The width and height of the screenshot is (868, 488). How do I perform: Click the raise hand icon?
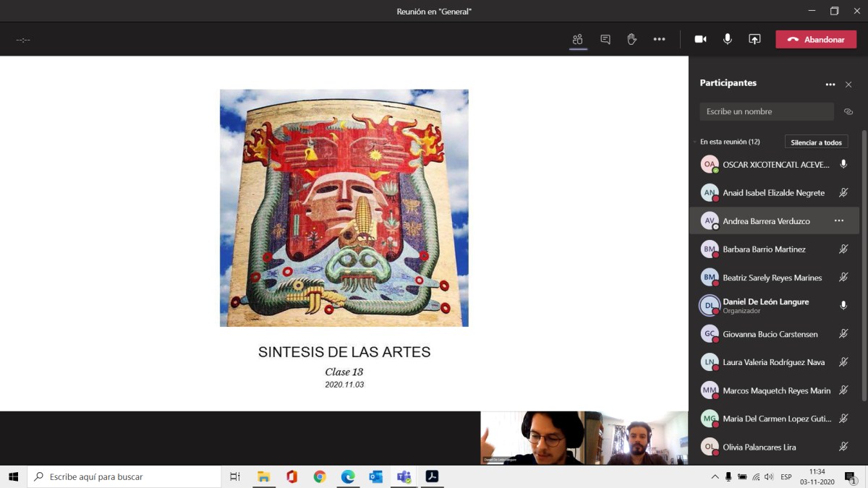631,40
